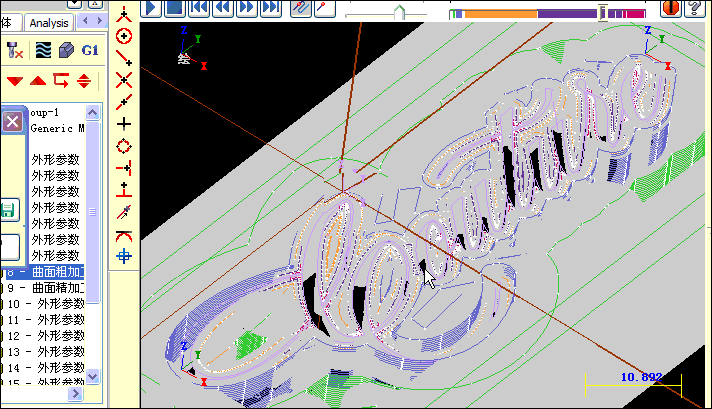
Task: Toggle the run mode icon
Action: tap(324, 8)
